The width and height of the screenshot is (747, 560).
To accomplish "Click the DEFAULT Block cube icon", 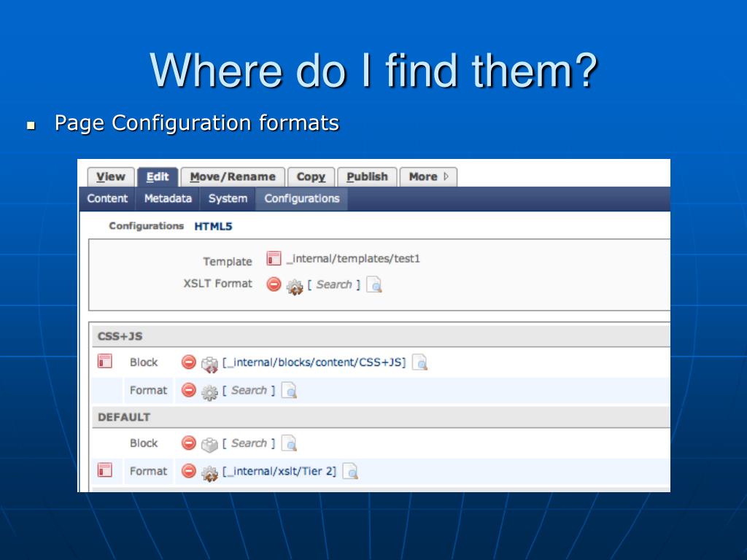I will coord(209,445).
